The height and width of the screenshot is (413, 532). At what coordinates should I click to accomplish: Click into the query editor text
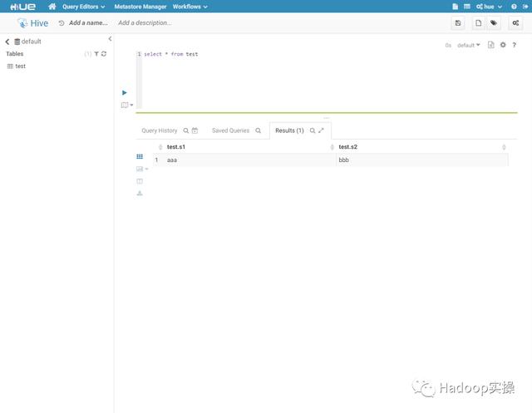171,54
